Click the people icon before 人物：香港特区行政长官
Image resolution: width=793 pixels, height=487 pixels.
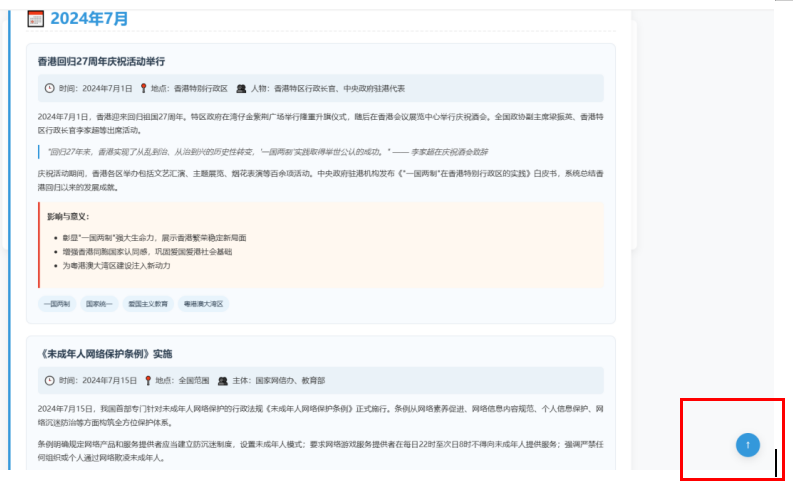pyautogui.click(x=241, y=88)
